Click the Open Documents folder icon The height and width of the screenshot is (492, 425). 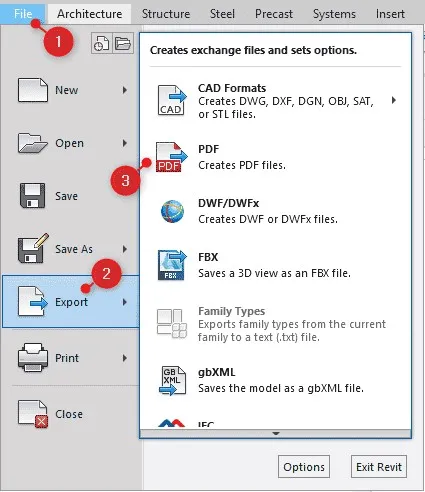click(x=123, y=43)
